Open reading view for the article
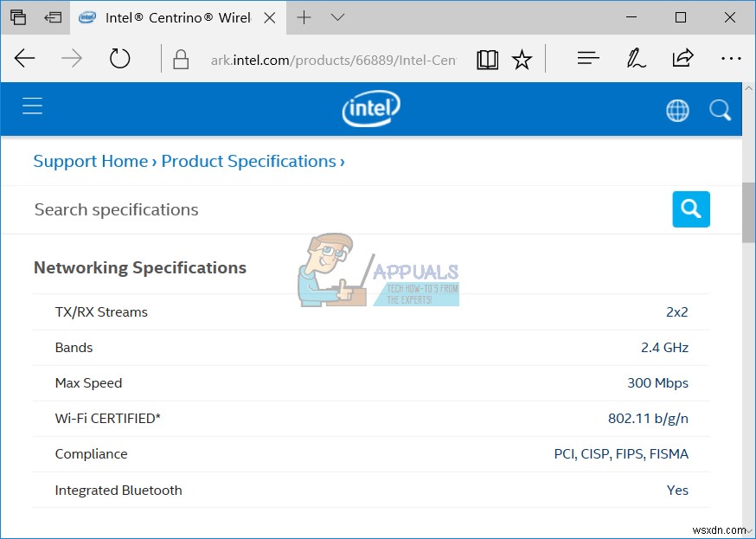Image resolution: width=756 pixels, height=539 pixels. [487, 59]
